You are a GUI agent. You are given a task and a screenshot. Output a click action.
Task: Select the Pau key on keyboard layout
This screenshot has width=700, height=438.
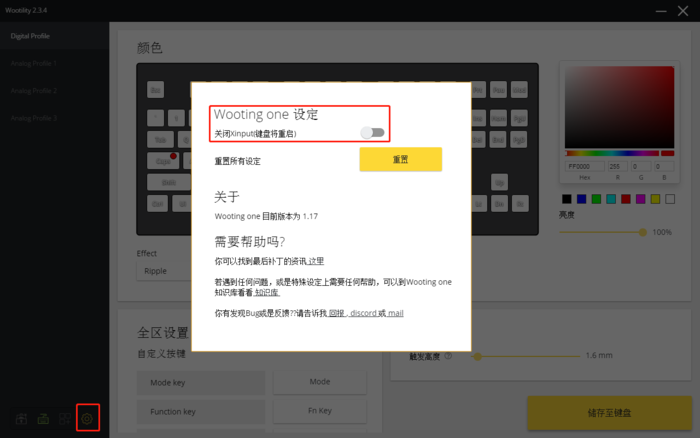[498, 90]
